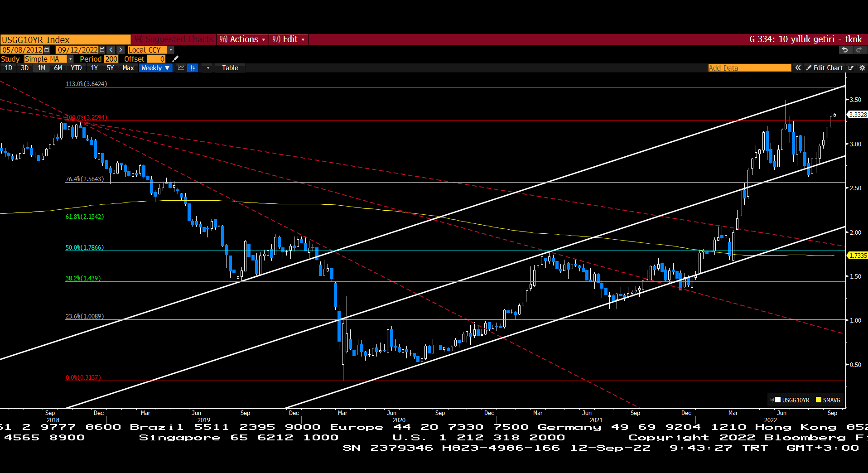Viewport: 868px width, 473px height.
Task: Click the SMAVG legend label
Action: tap(832, 400)
